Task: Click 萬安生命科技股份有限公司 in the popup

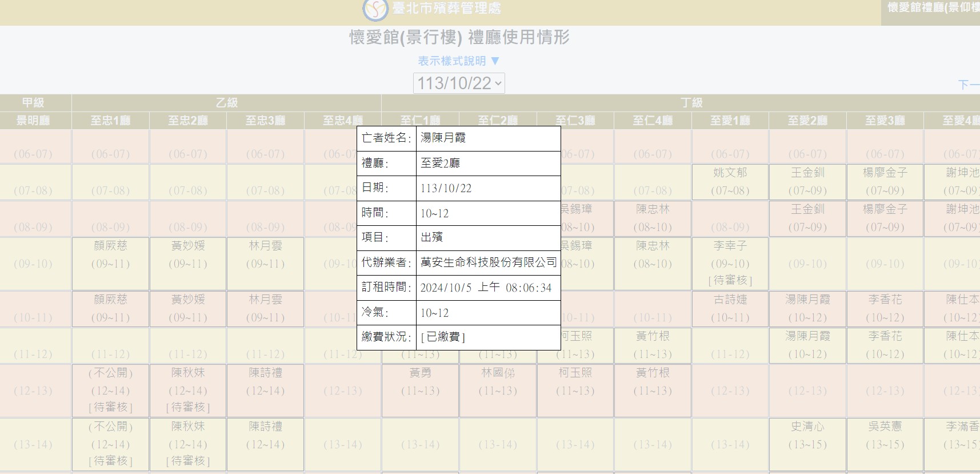Action: coord(488,262)
